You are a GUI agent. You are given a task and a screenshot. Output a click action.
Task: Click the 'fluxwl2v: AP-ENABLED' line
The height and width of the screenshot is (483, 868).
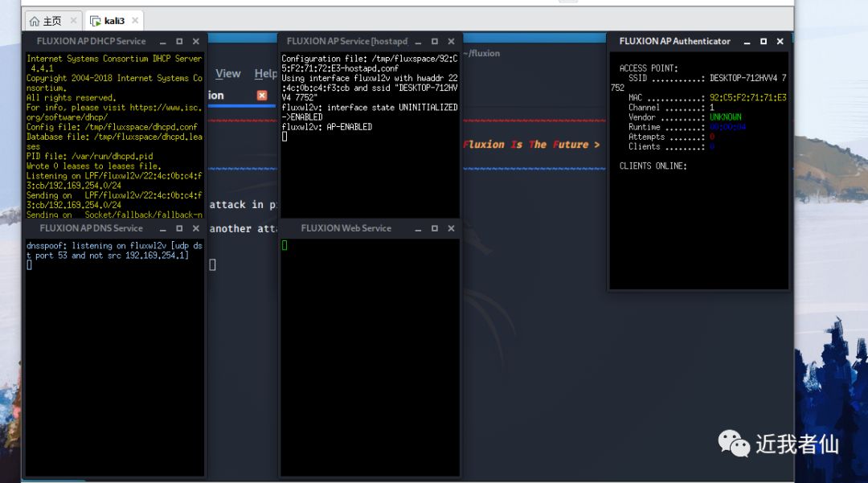pos(326,127)
